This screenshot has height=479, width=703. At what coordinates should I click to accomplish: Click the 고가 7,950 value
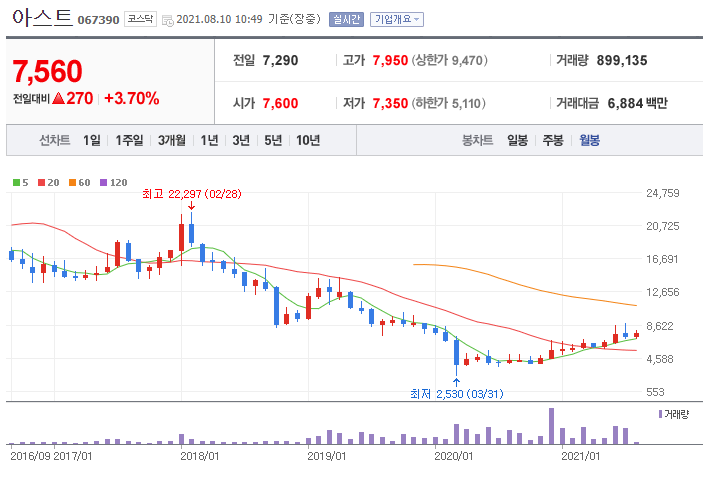click(390, 60)
